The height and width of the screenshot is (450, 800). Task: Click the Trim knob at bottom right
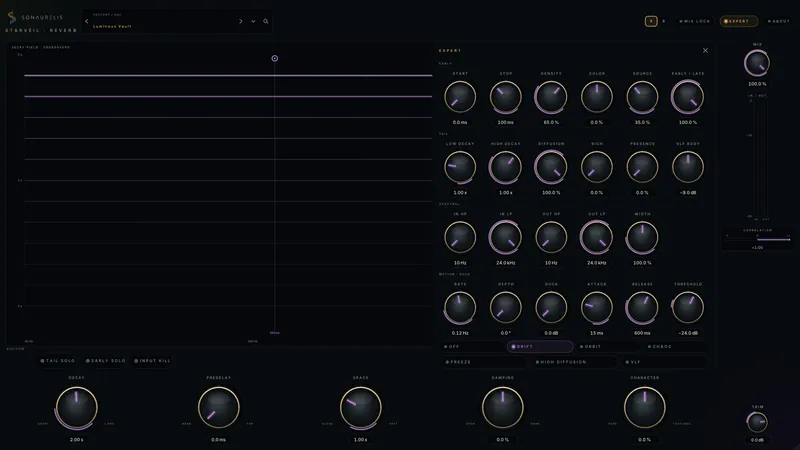(757, 422)
